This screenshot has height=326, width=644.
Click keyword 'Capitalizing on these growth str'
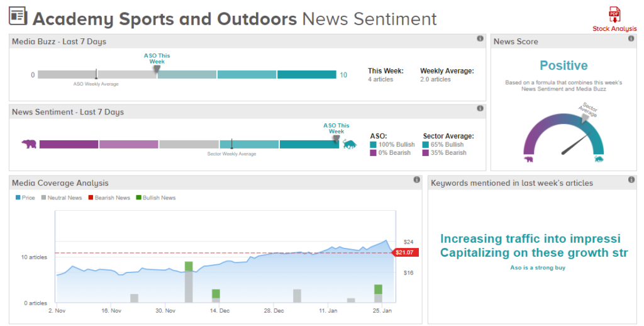(534, 253)
